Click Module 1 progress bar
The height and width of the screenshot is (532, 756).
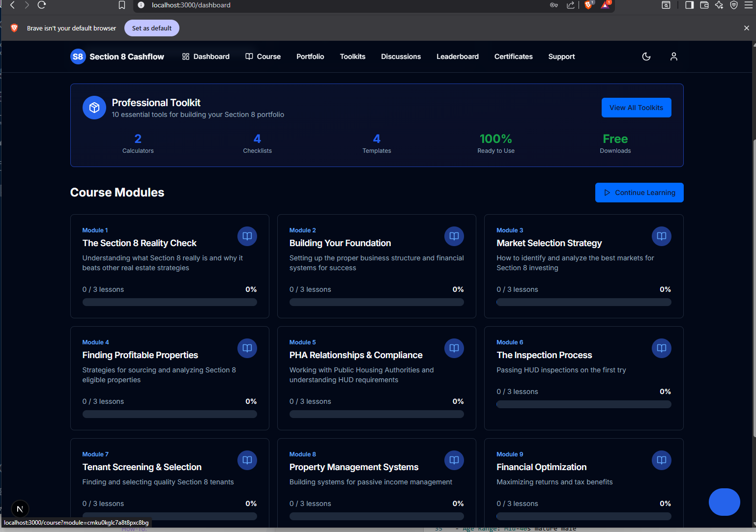pyautogui.click(x=170, y=302)
